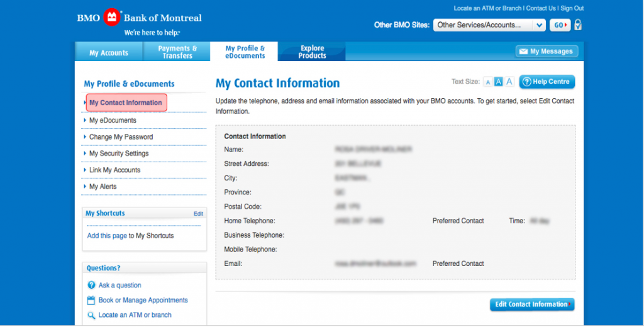
Task: Click Locate an ATM or Branch header link
Action: pyautogui.click(x=487, y=8)
